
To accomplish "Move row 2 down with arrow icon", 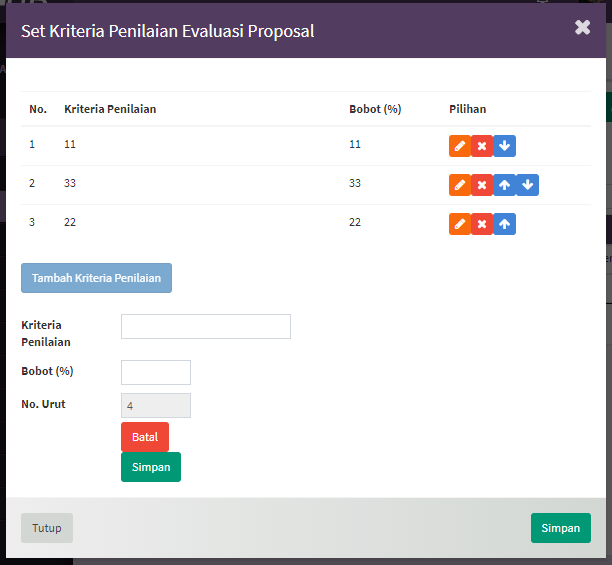I will coord(528,185).
